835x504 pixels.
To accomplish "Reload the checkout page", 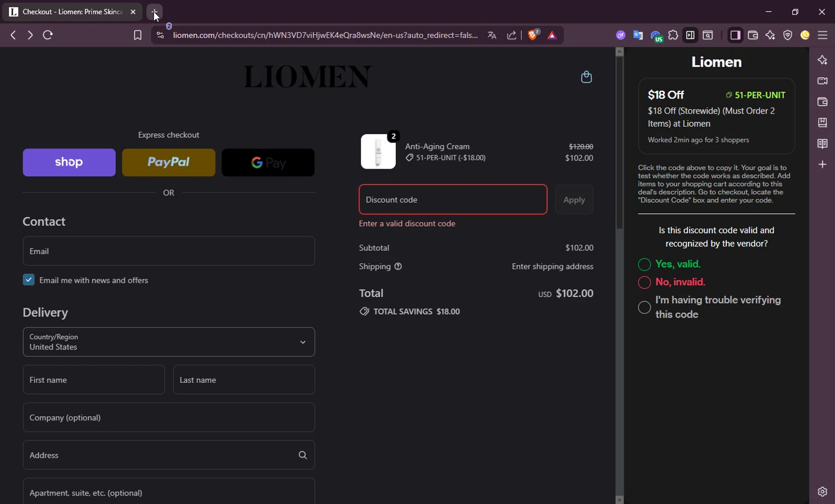I will coord(48,35).
